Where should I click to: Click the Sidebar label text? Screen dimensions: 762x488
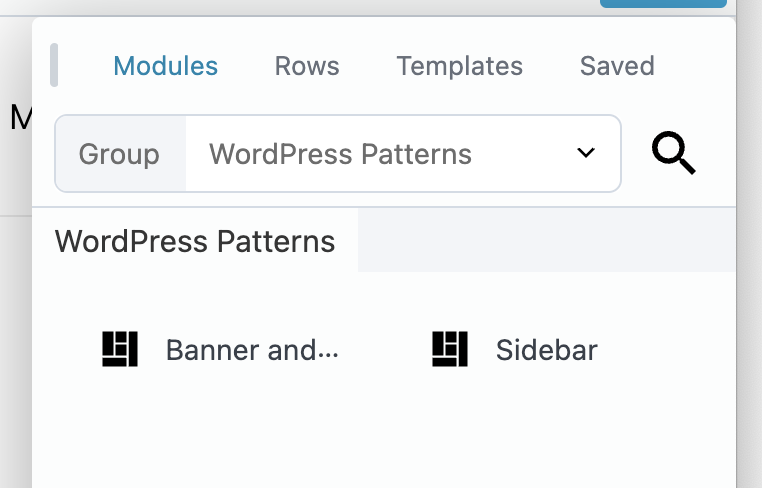[x=547, y=350]
